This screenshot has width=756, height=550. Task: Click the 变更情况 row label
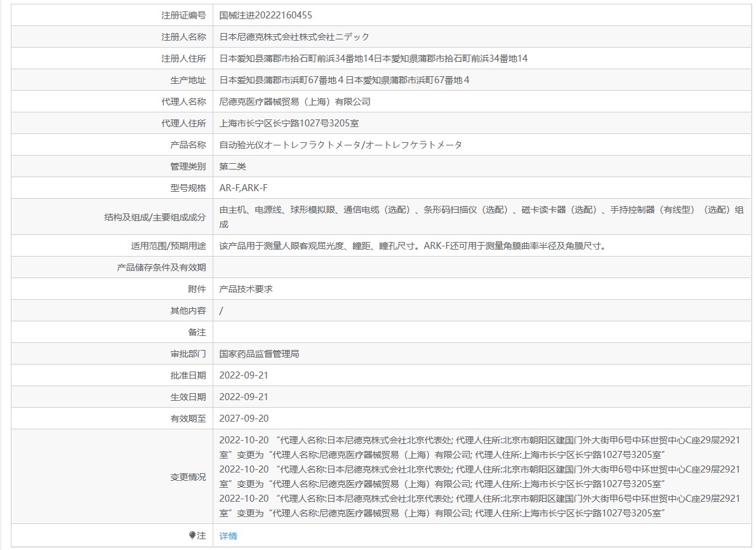click(x=188, y=477)
